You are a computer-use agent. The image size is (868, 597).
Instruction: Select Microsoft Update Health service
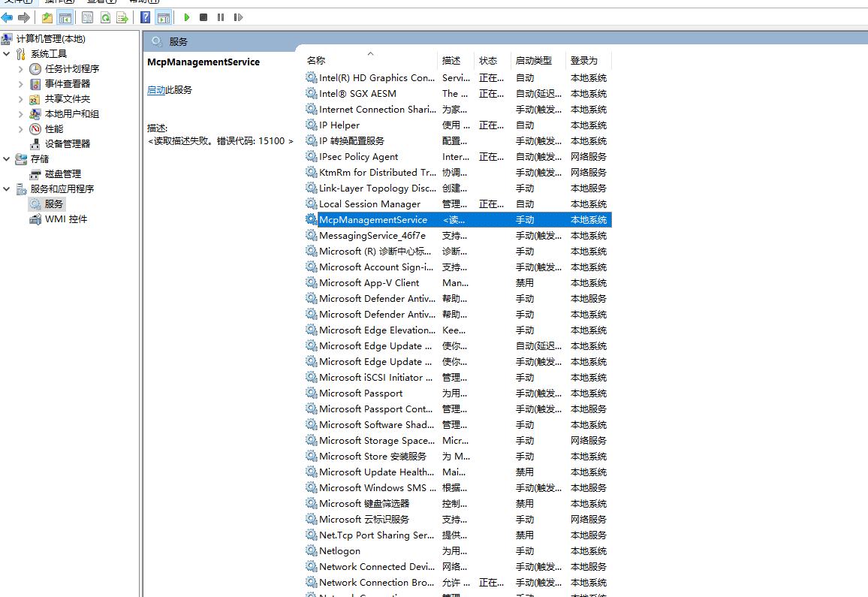coord(458,472)
